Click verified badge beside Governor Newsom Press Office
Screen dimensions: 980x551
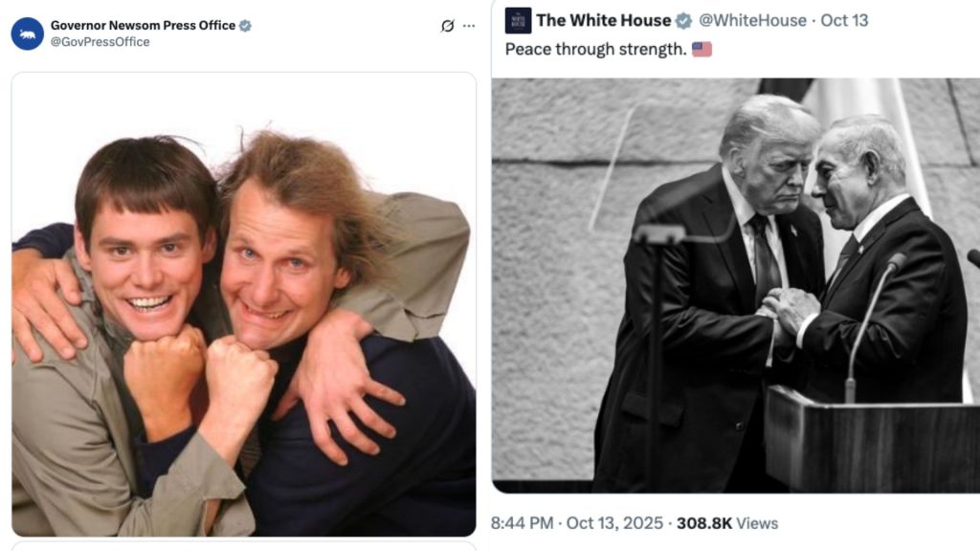[245, 26]
